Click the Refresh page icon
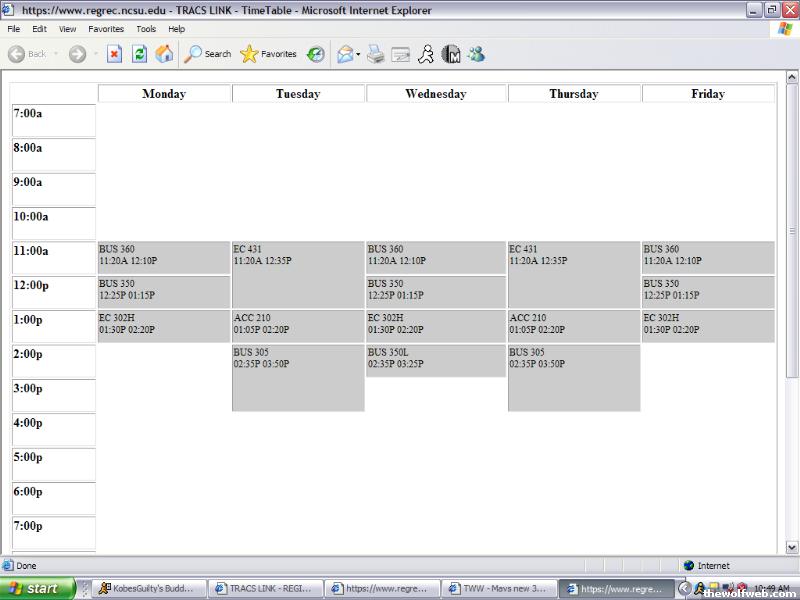Viewport: 800px width, 600px height. click(140, 54)
